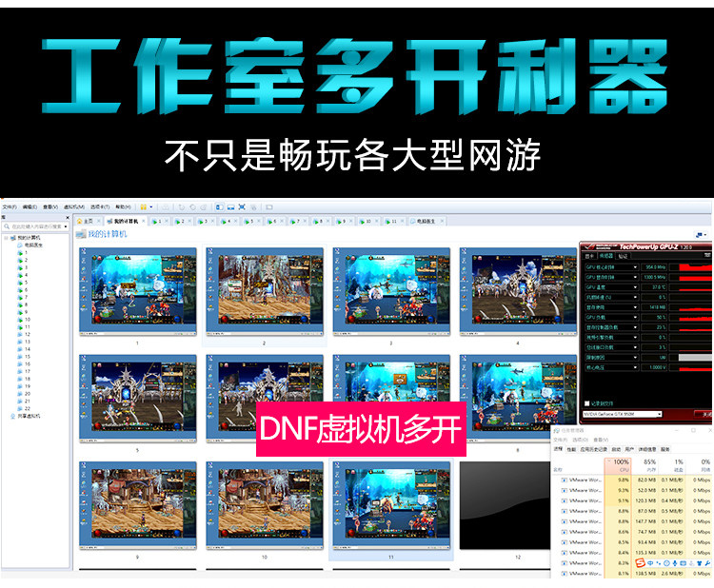This screenshot has width=714, height=588.
Task: Select 共享虚拟机 in the library tree
Action: [26, 416]
